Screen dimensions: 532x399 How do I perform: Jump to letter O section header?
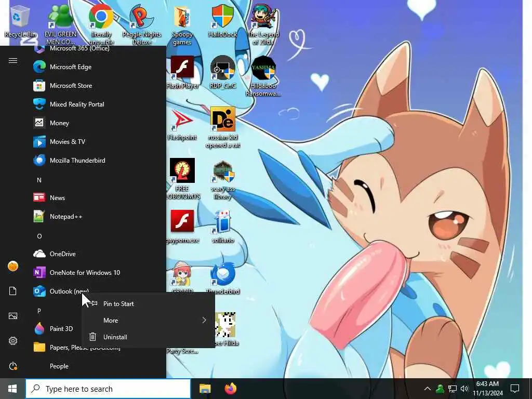[x=39, y=236]
